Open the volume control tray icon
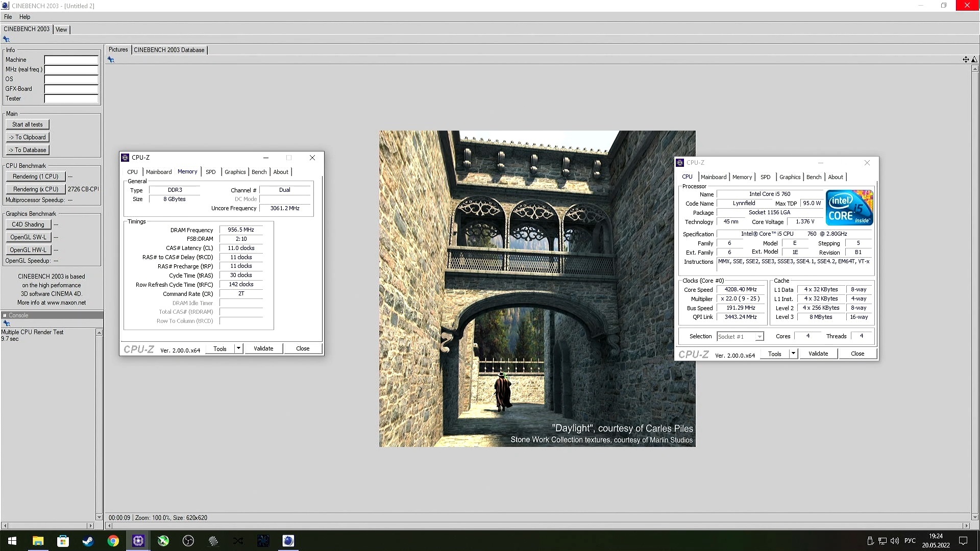Screen dimensions: 980x551 click(895, 541)
